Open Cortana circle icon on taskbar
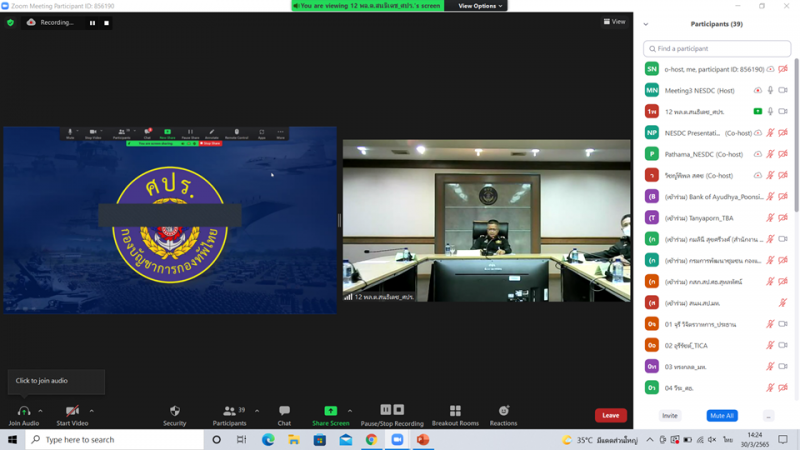800x450 pixels. (x=216, y=439)
